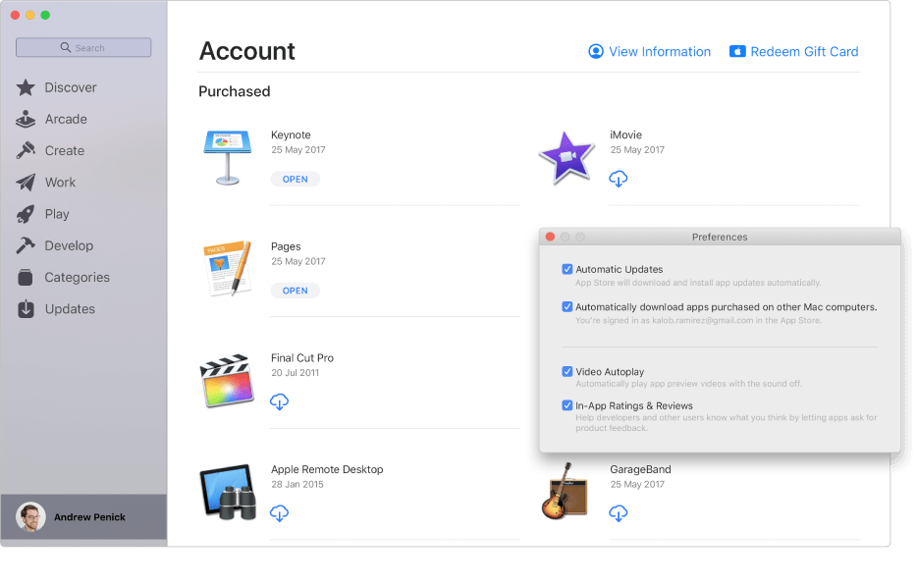This screenshot has width=917, height=588.
Task: Download iMovie via the cloud icon
Action: coord(619,178)
